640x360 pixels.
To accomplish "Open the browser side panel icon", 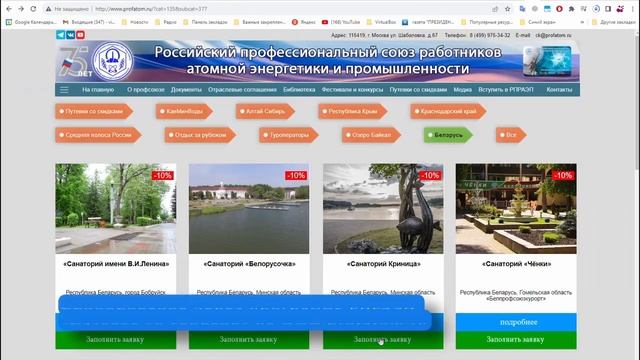I will point(608,9).
